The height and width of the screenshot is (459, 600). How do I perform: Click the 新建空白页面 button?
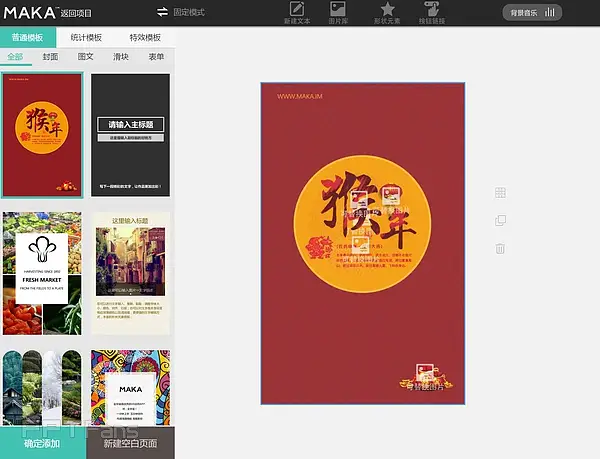[130, 442]
